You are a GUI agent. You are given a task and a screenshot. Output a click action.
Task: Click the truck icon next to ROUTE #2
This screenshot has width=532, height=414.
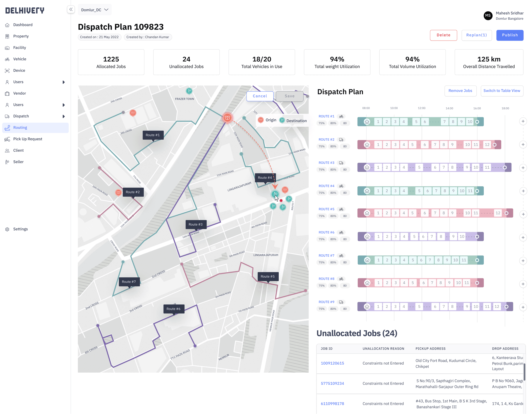click(x=341, y=140)
